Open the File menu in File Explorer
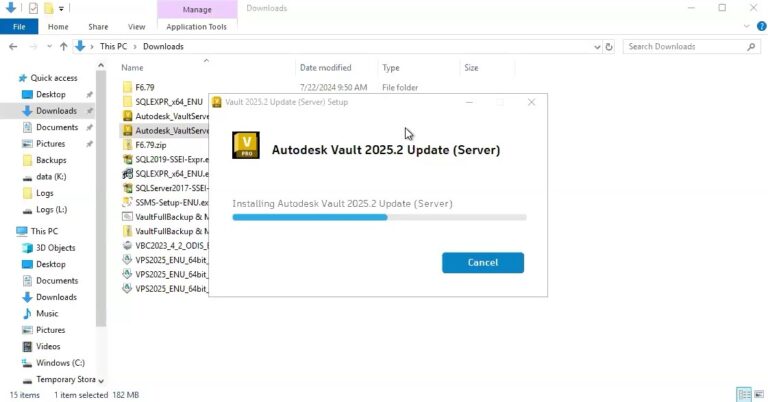 pos(19,26)
